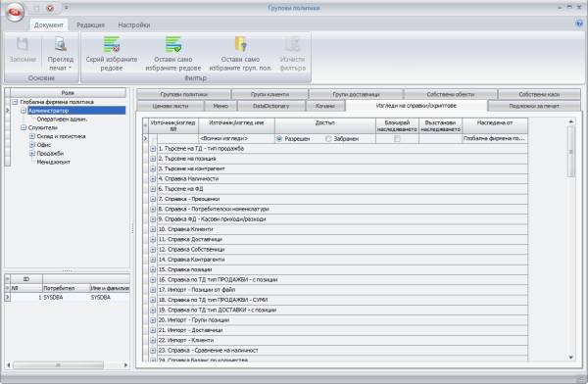The width and height of the screenshot is (588, 384).
Task: Click users panel scroll right arrow
Action: 125,364
